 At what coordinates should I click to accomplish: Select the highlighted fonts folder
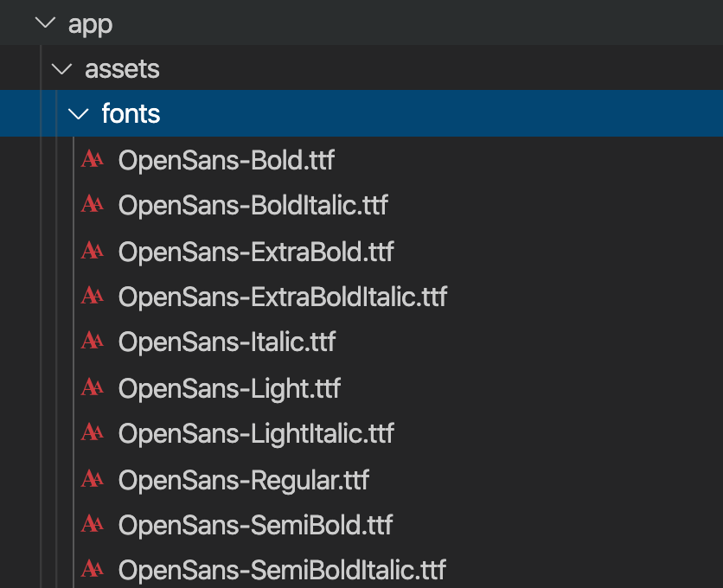pos(361,113)
